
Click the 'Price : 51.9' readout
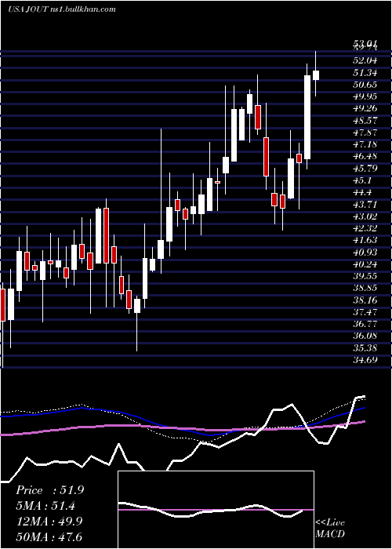(50, 490)
